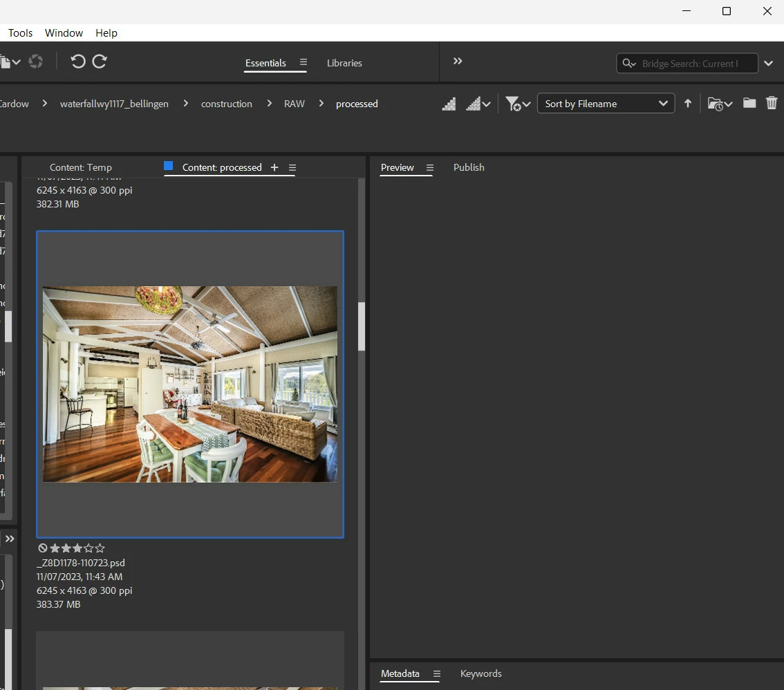
Task: Click the Open in Camera Raw aperture icon
Action: (35, 62)
